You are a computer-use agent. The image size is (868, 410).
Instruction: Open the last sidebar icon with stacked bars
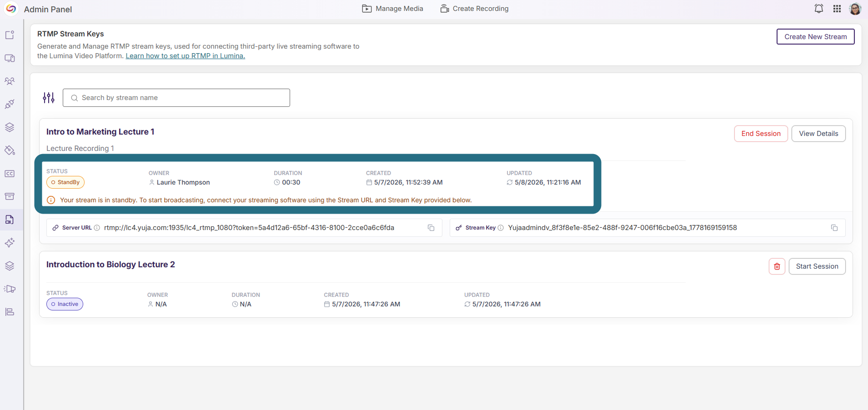tap(10, 312)
